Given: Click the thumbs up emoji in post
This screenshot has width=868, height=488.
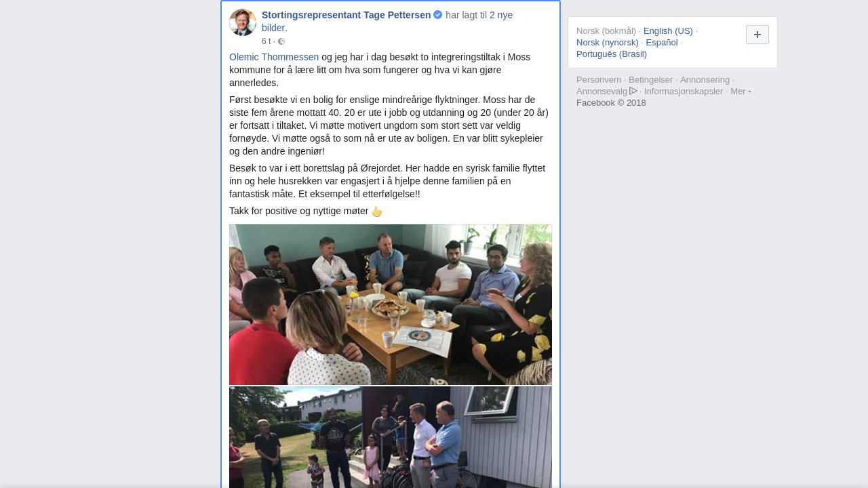Looking at the screenshot, I should pos(377,211).
